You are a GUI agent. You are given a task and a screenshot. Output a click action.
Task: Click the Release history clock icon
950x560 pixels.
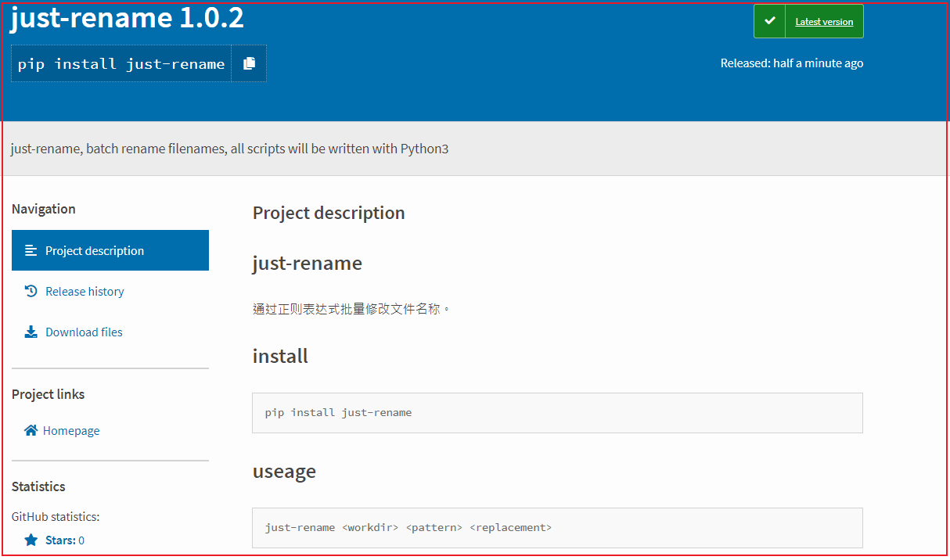click(x=31, y=291)
